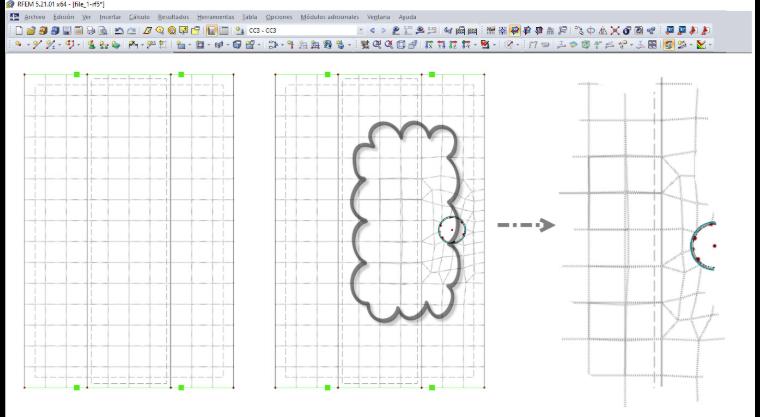760x417 pixels.
Task: Open the Cálculo menu
Action: pyautogui.click(x=139, y=17)
